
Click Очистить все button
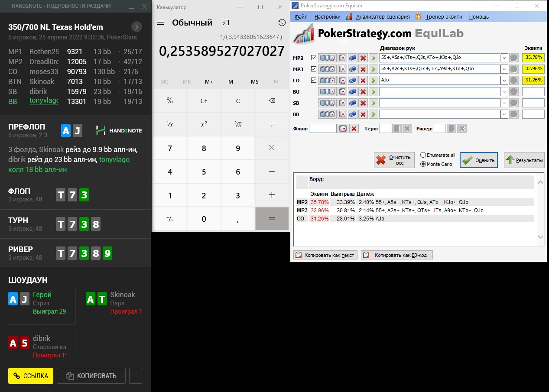[x=394, y=160]
